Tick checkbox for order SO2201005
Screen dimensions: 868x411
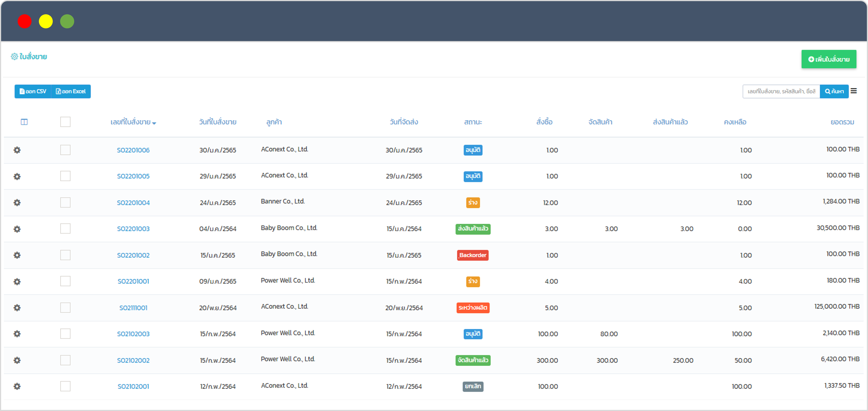click(65, 176)
